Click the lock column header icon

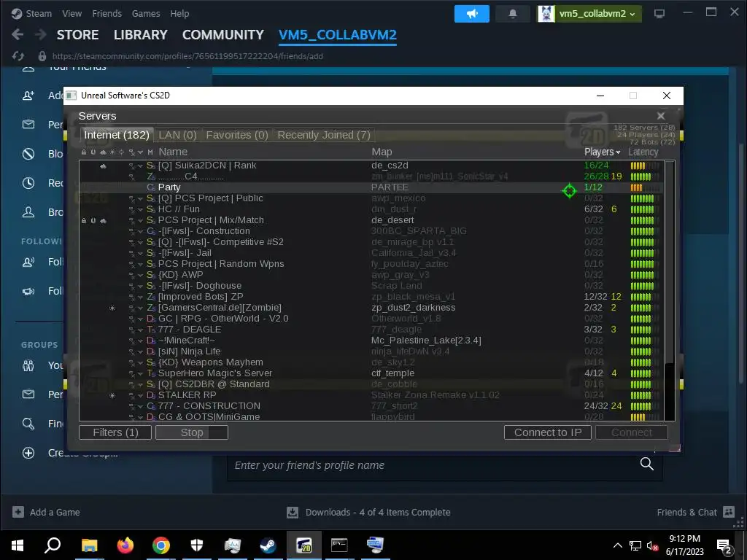[84, 152]
